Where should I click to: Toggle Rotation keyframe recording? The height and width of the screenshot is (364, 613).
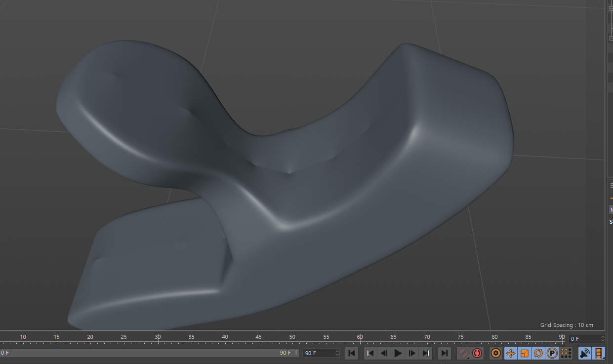pos(538,353)
